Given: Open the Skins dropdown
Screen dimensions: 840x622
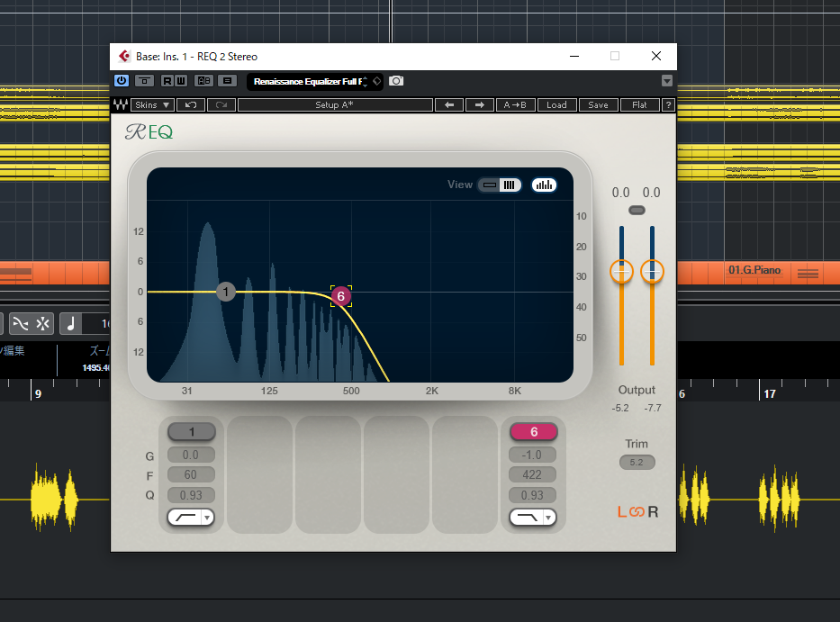Looking at the screenshot, I should 152,105.
